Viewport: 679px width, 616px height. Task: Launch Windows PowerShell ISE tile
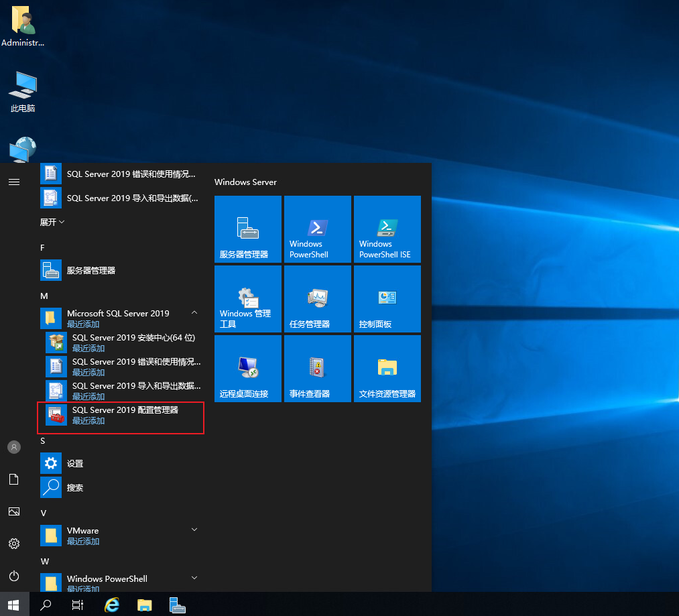pos(387,229)
